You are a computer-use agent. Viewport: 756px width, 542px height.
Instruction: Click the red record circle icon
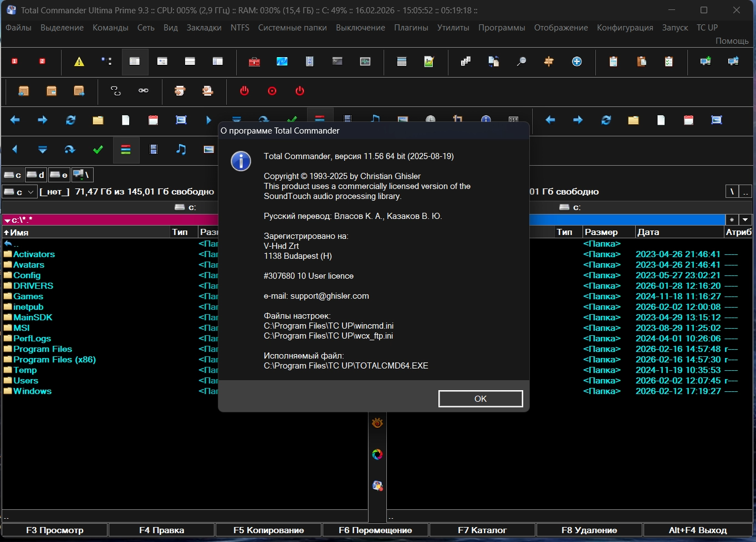coord(272,91)
